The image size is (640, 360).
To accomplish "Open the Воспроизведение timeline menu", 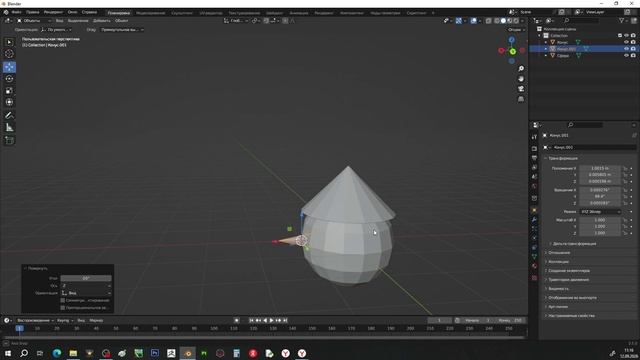I will click(35, 320).
